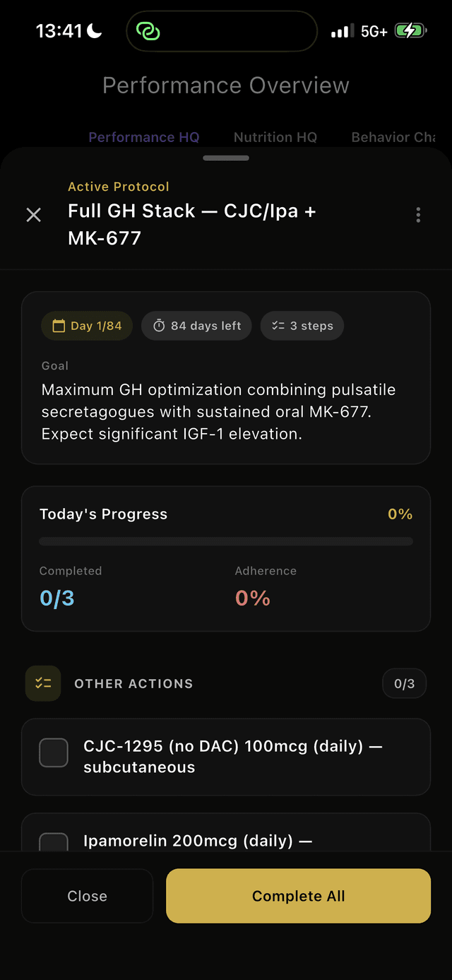Open the Behavior tab
The width and height of the screenshot is (452, 980).
click(x=393, y=137)
